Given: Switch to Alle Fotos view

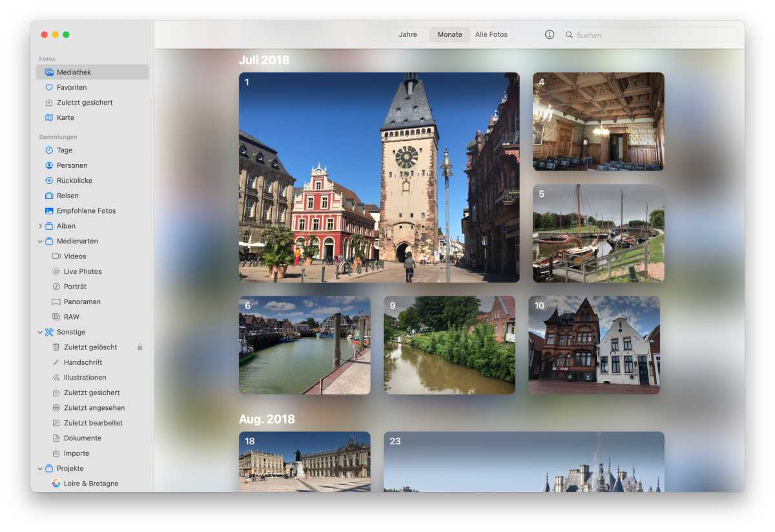Looking at the screenshot, I should click(491, 34).
